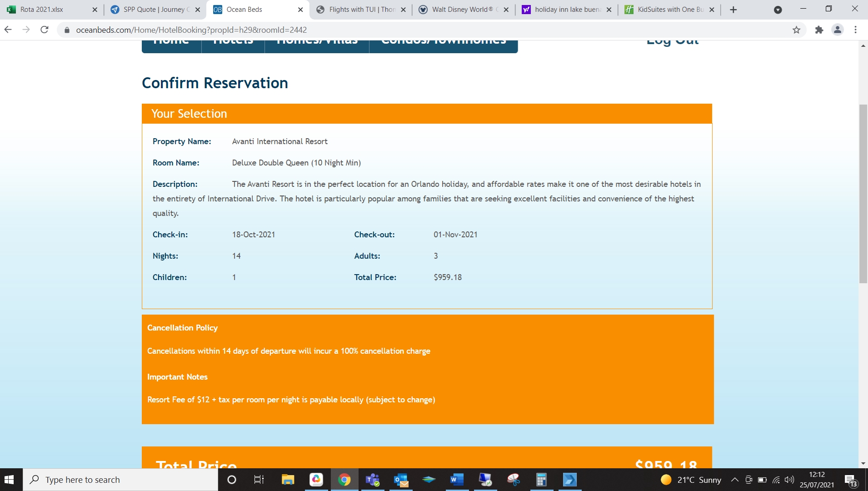Bookmark this page with the star icon

[796, 30]
